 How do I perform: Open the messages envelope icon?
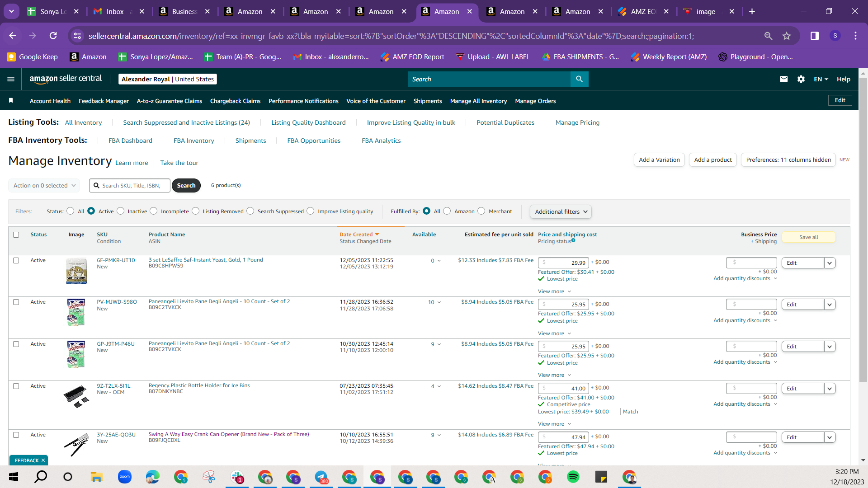pos(784,79)
